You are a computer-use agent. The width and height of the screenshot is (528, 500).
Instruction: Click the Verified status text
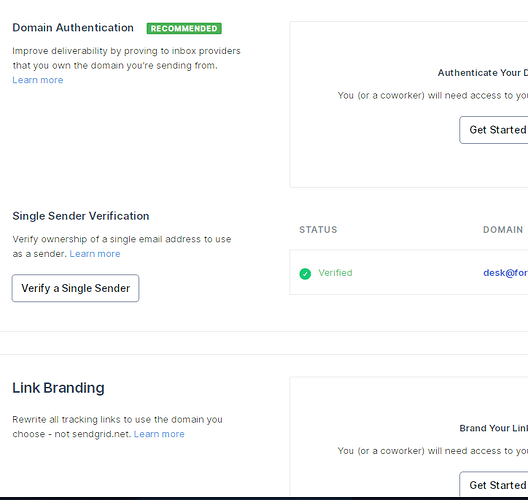click(335, 273)
